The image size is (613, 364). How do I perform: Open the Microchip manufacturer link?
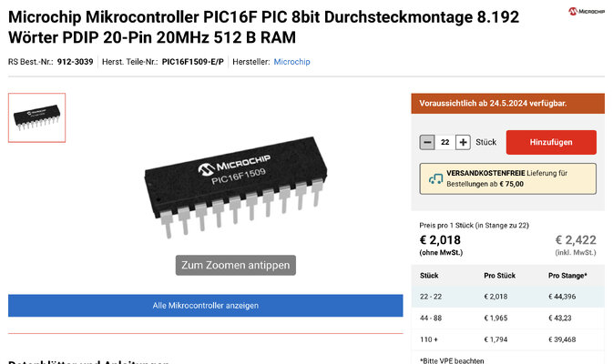(x=291, y=62)
